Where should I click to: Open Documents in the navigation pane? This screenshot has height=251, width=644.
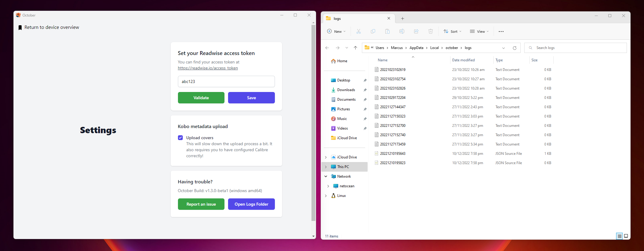(x=346, y=99)
